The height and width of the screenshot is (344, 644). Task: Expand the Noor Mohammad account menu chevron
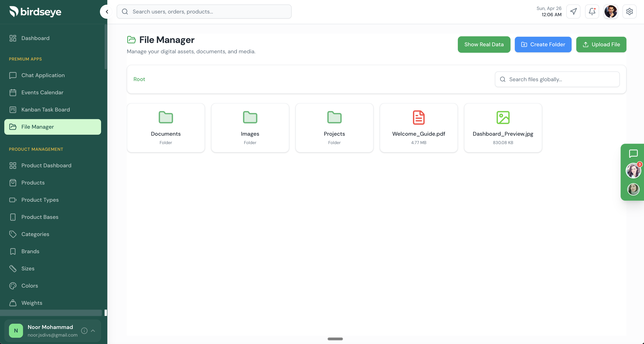click(x=93, y=331)
